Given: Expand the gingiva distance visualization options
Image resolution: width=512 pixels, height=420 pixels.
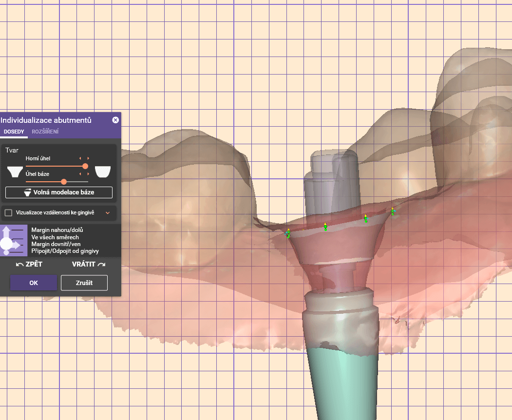Looking at the screenshot, I should pos(108,213).
